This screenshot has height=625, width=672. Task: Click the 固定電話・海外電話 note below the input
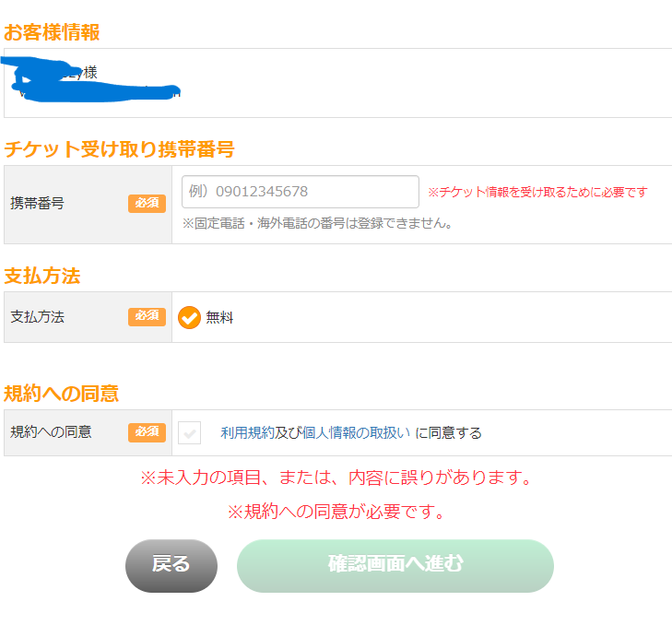(x=317, y=223)
